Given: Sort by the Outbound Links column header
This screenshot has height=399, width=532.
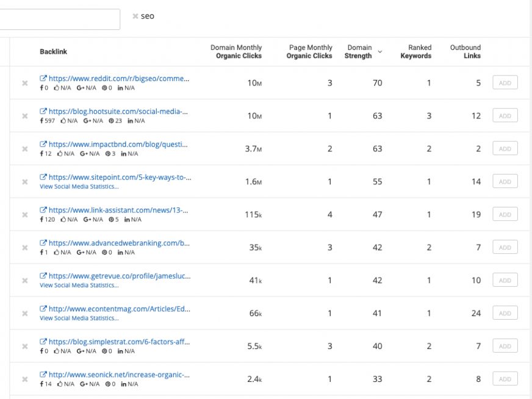Looking at the screenshot, I should (465, 51).
